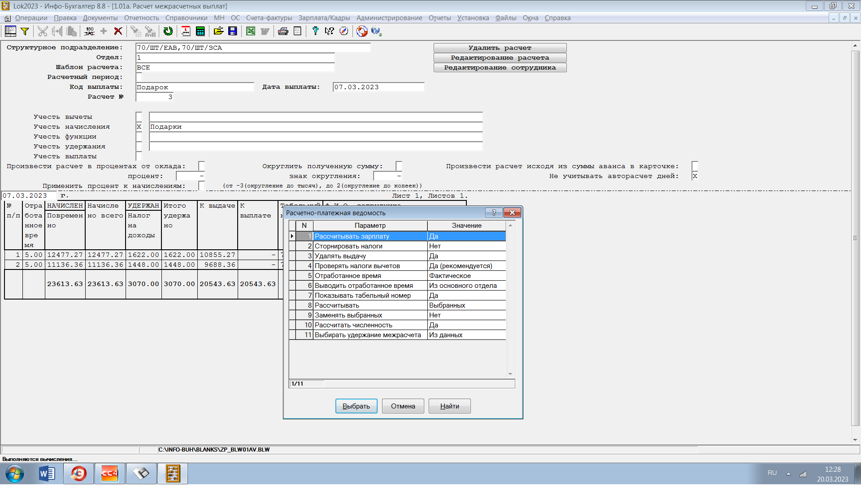The width and height of the screenshot is (861, 504).
Task: Open the form table view icon in toolbar
Action: (x=10, y=31)
